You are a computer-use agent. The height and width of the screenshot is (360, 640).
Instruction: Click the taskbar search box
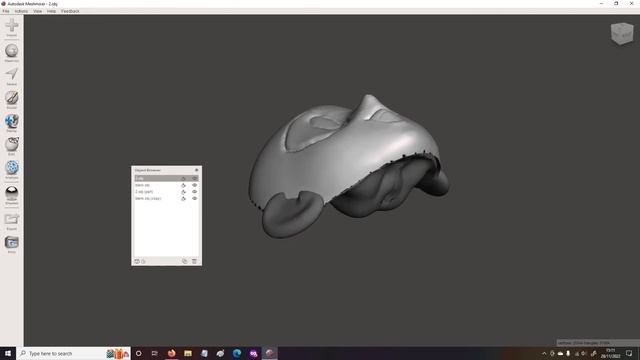coord(74,353)
